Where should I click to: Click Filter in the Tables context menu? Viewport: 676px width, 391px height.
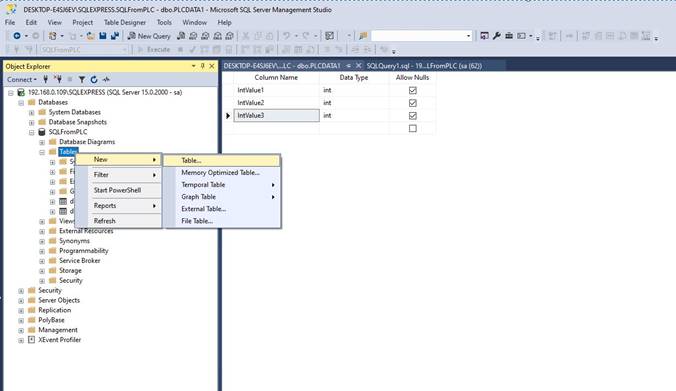[119, 175]
